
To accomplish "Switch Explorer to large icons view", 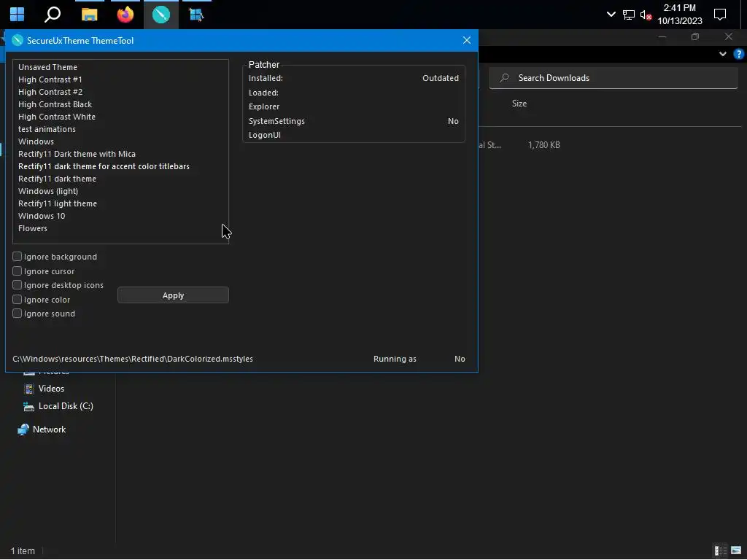I will point(736,551).
